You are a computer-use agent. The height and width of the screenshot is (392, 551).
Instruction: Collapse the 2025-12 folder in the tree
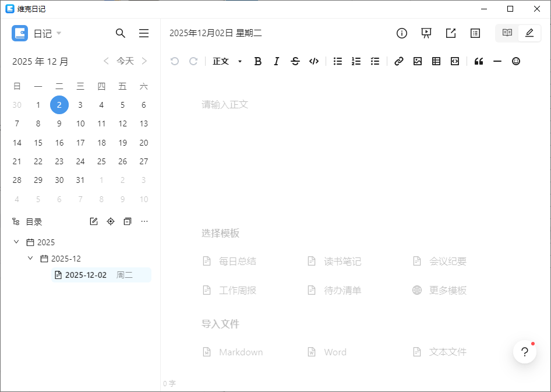coord(30,258)
